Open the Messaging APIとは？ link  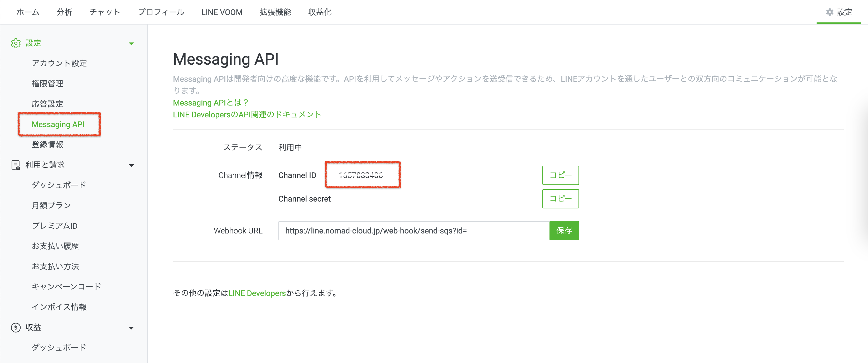[x=211, y=102]
